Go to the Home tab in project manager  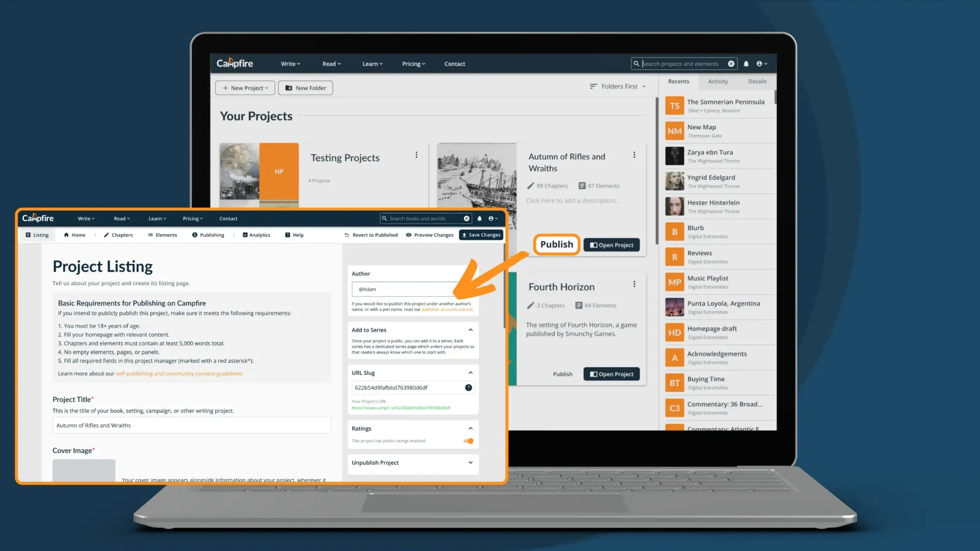74,235
